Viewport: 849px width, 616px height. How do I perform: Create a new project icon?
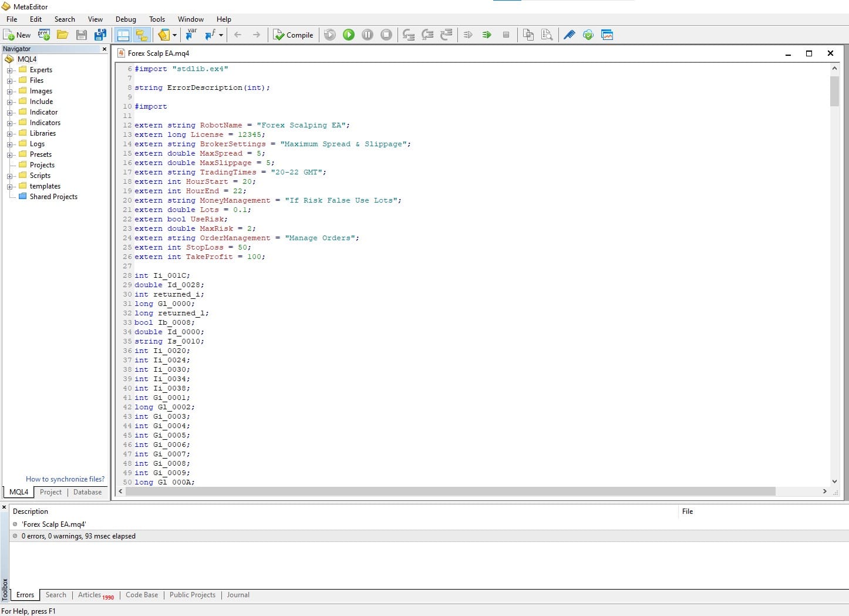coord(44,35)
